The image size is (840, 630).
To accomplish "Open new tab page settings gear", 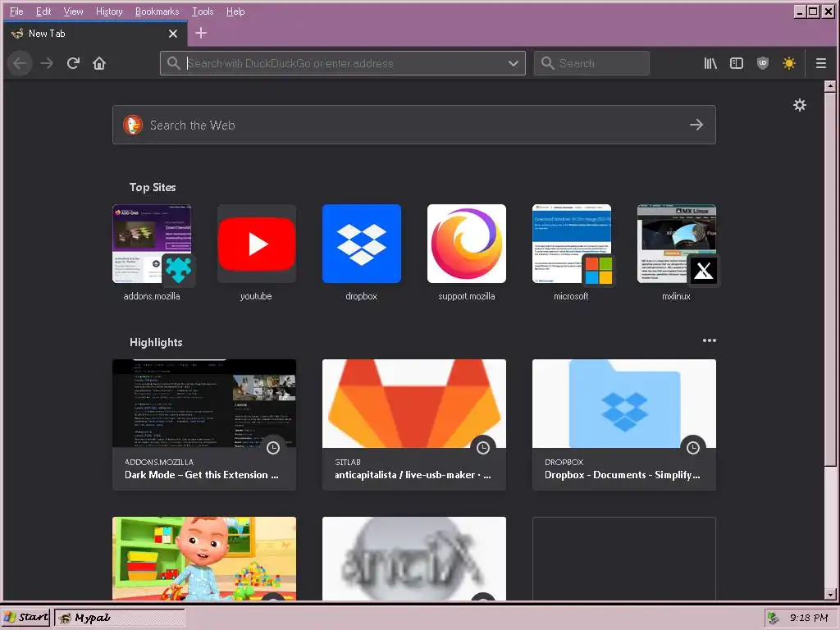I will [799, 105].
